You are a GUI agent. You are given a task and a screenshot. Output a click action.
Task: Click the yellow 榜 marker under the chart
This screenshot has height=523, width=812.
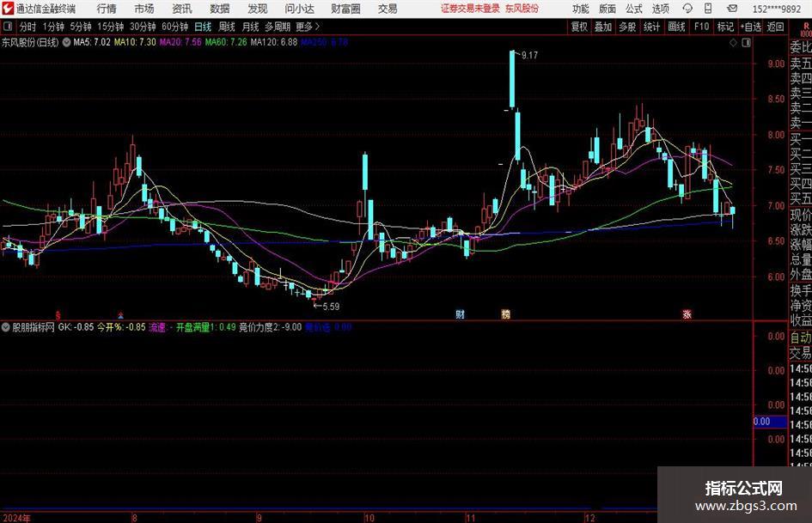pyautogui.click(x=506, y=314)
